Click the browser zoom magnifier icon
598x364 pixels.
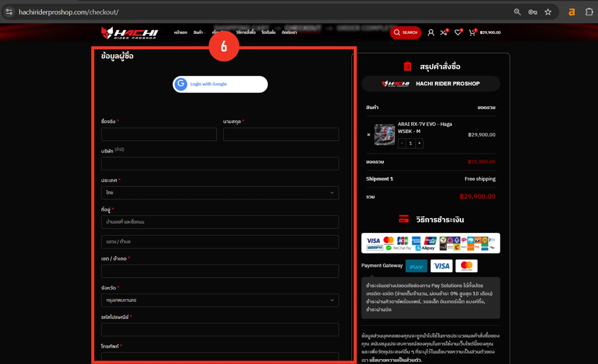517,12
